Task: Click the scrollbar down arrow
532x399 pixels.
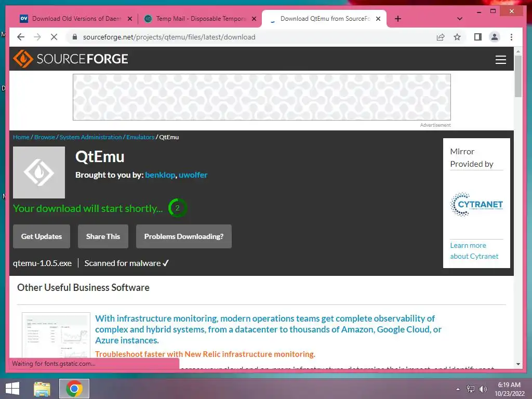Action: pos(518,364)
